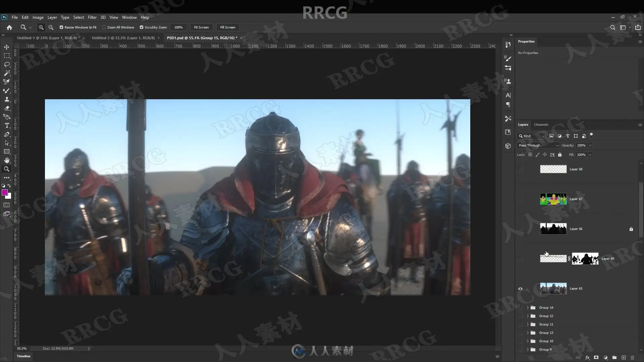Create a new group folder icon

[x=614, y=358]
